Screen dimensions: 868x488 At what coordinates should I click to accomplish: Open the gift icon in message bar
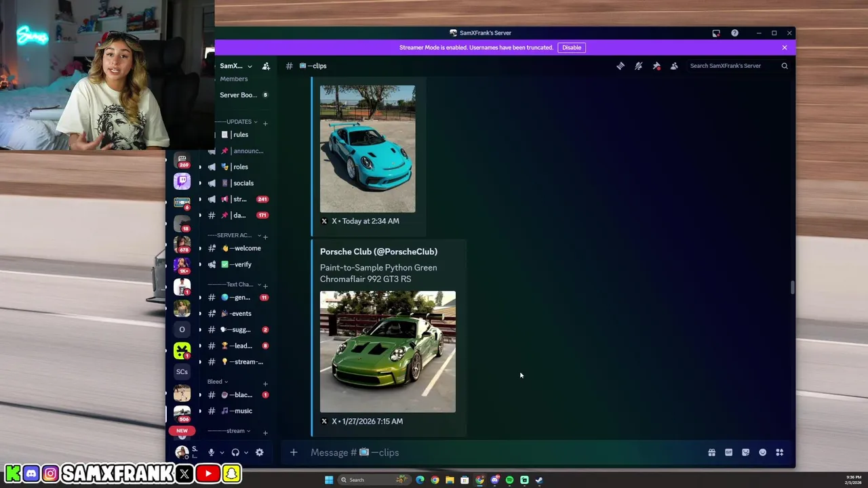[x=711, y=452]
